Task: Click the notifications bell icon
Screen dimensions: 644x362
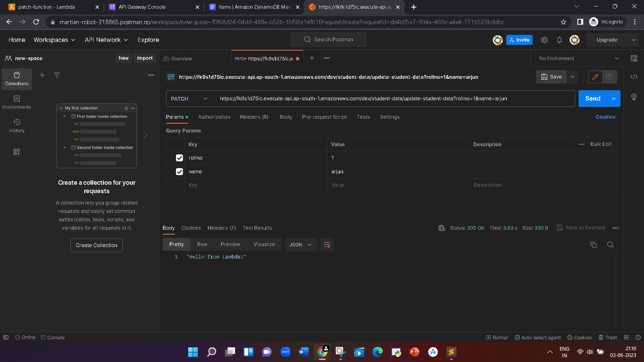Action: pos(559,40)
